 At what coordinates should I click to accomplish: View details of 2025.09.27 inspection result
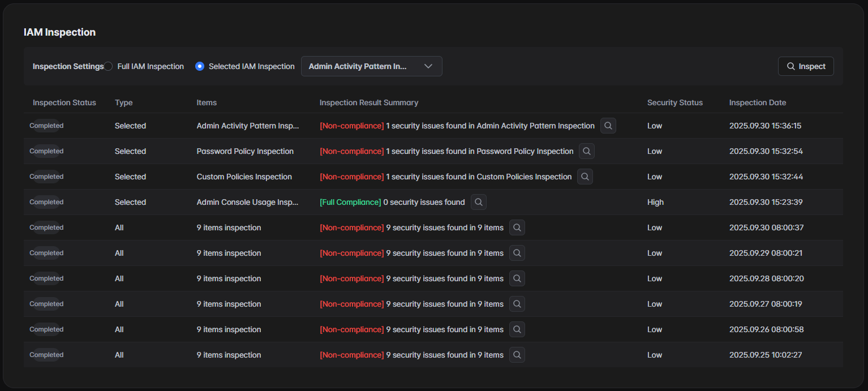(517, 304)
